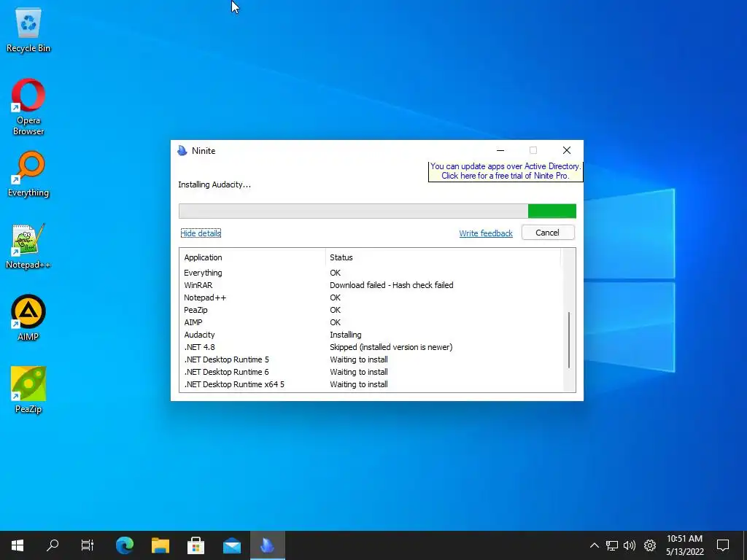The height and width of the screenshot is (560, 747).
Task: Open Task View from taskbar
Action: click(x=88, y=545)
